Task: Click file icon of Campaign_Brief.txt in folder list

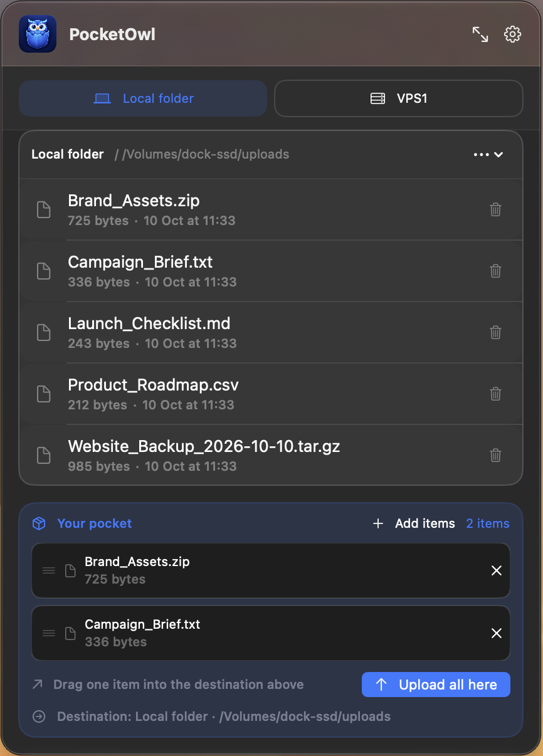Action: (43, 271)
